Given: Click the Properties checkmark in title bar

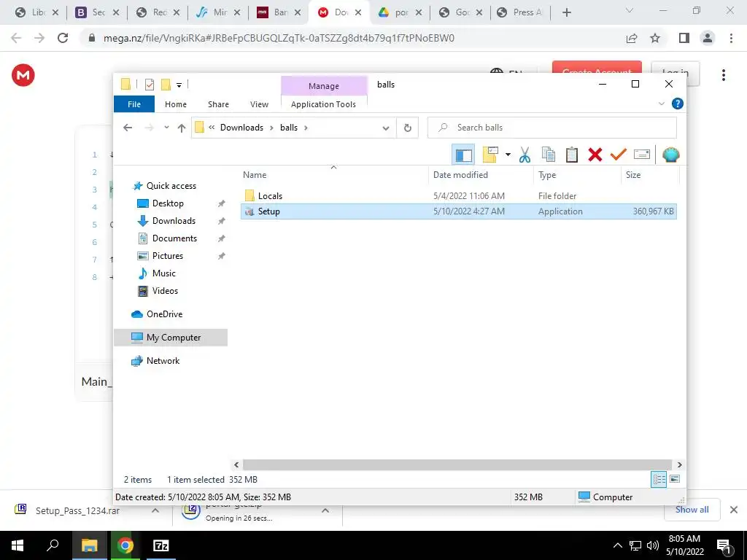Looking at the screenshot, I should (x=150, y=85).
